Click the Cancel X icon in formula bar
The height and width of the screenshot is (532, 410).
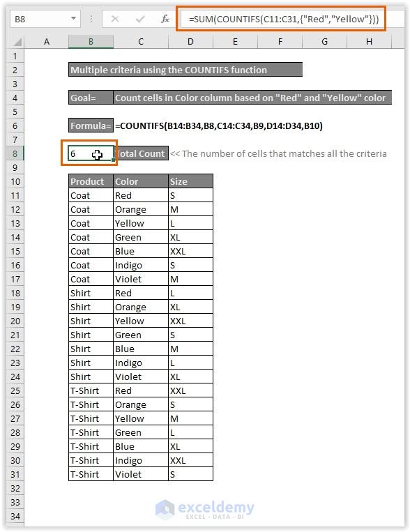[x=115, y=19]
